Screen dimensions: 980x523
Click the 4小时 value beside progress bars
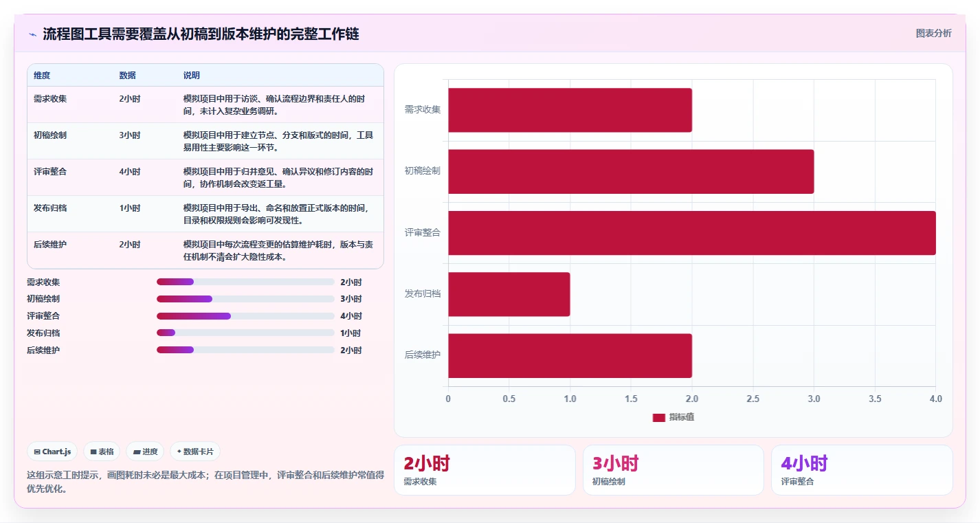[x=351, y=316]
